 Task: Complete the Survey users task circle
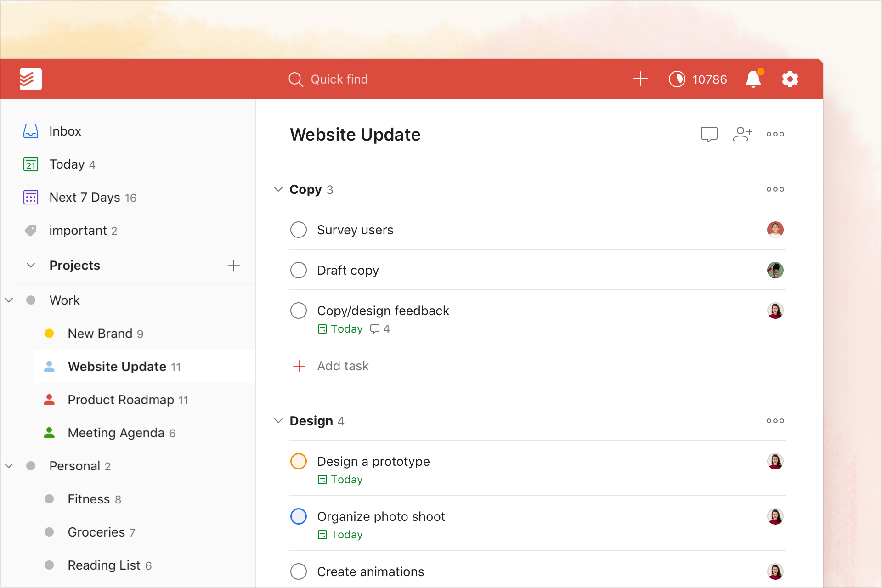click(299, 230)
